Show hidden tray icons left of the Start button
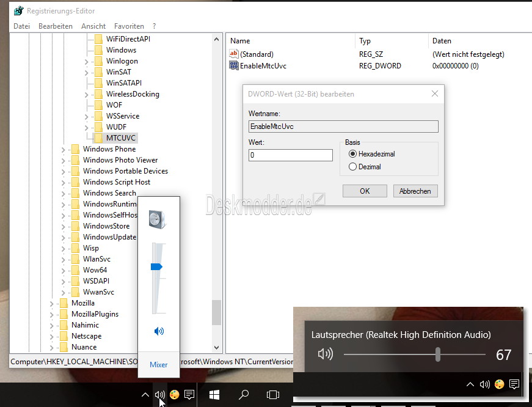Screen dimensions: 532x407 point(145,394)
